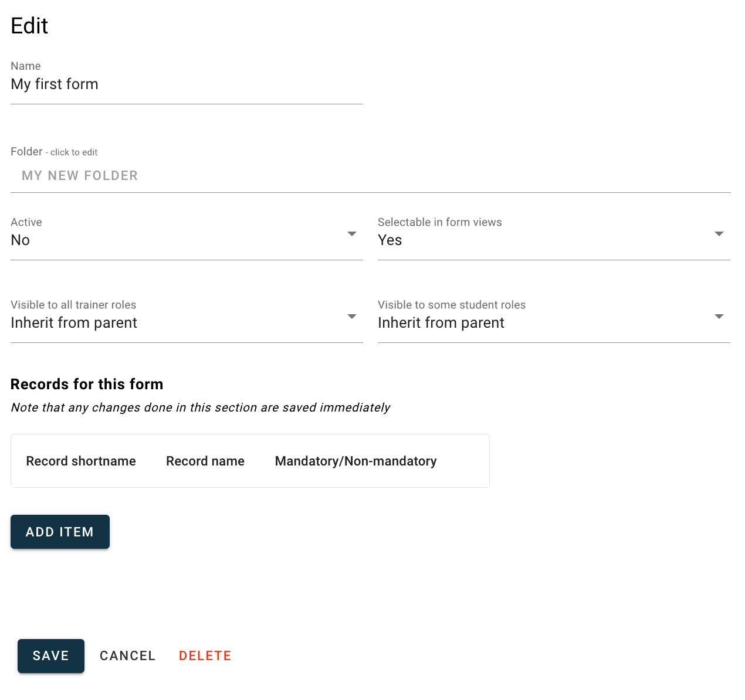
Task: Expand the Visible to all trainer roles dropdown
Action: tap(176, 323)
